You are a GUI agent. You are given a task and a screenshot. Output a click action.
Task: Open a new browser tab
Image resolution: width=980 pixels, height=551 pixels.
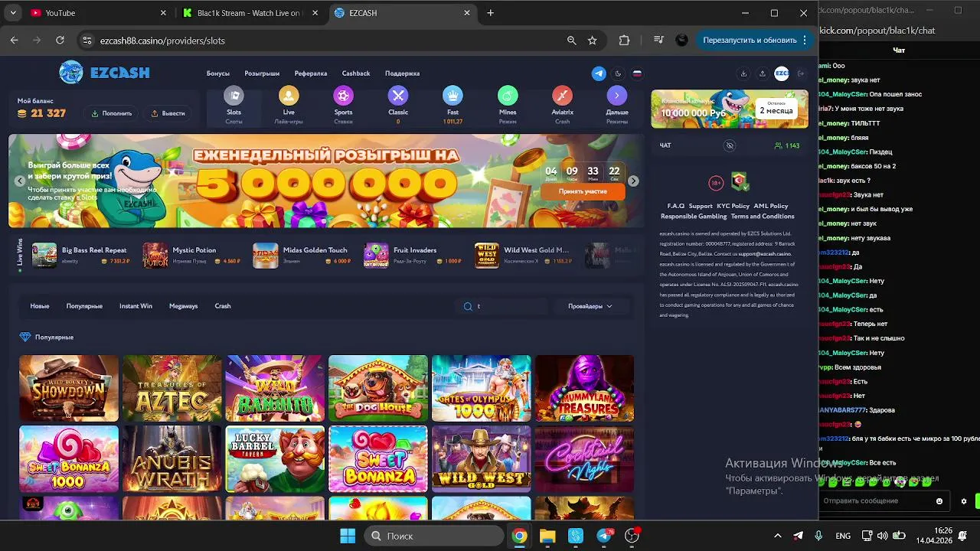click(490, 13)
